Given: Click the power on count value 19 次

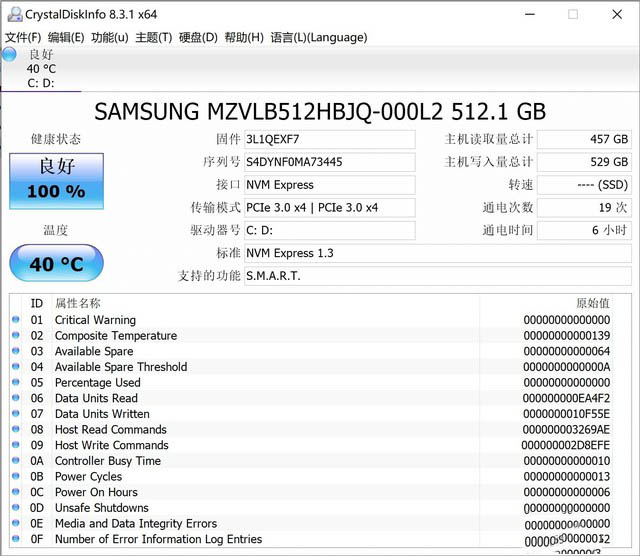Looking at the screenshot, I should tap(584, 208).
